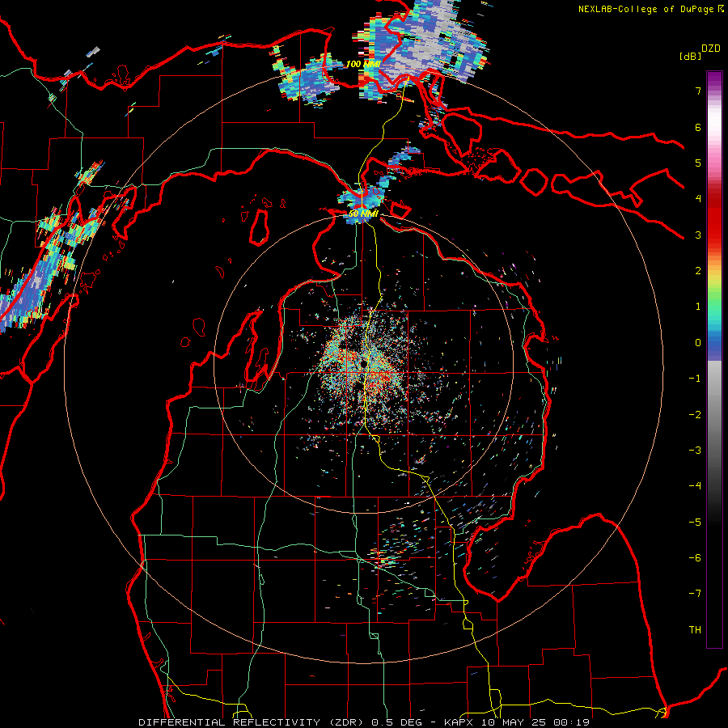The image size is (728, 728).
Task: Click the [dB] unit label
Action: tap(690, 56)
